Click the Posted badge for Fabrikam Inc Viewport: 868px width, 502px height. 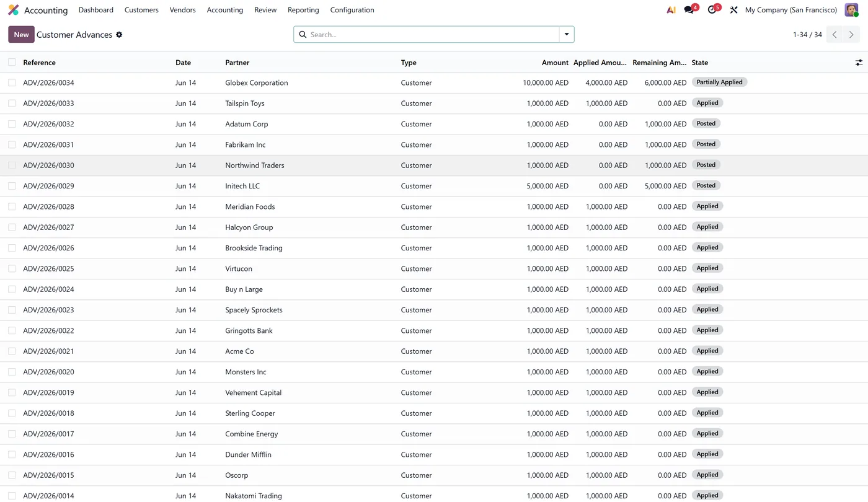pyautogui.click(x=706, y=144)
